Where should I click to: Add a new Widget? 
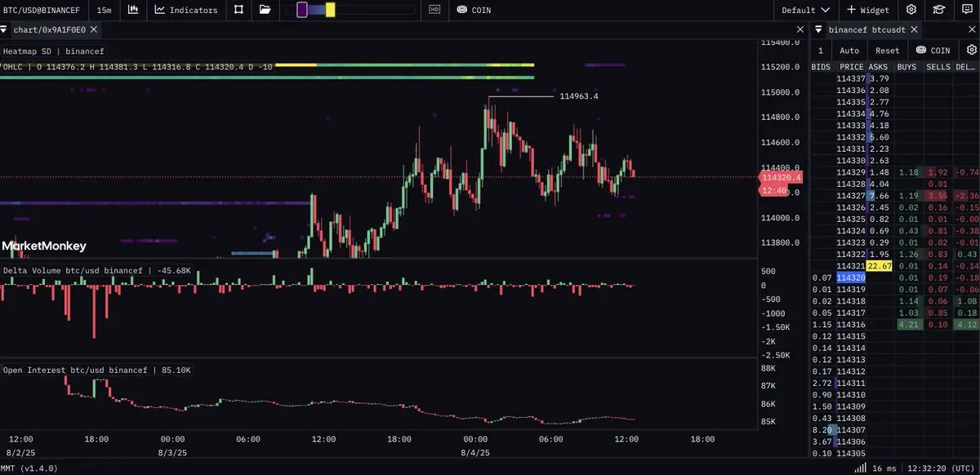coord(868,10)
